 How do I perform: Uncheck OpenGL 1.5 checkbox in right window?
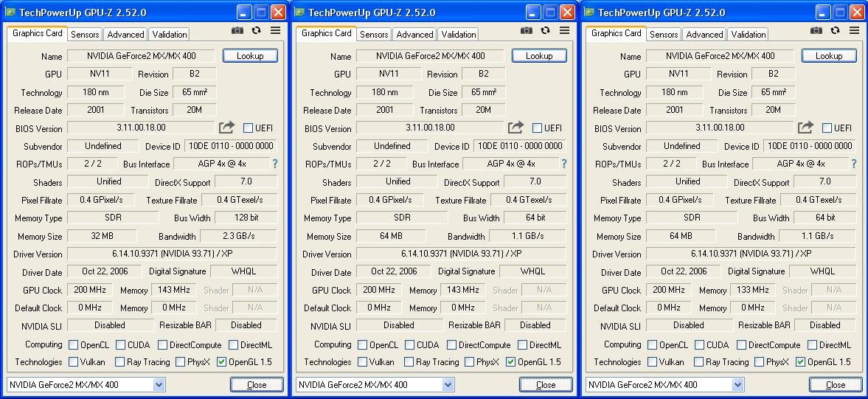(800, 362)
